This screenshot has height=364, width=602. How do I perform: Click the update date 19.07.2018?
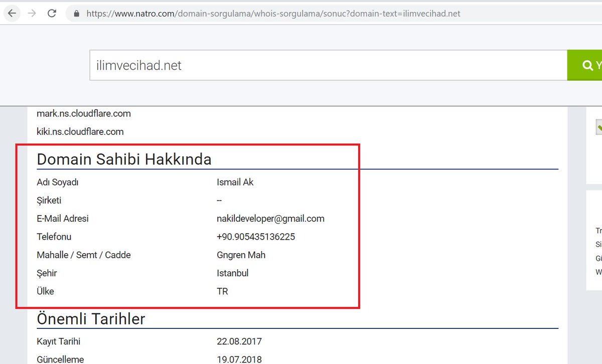click(x=239, y=359)
